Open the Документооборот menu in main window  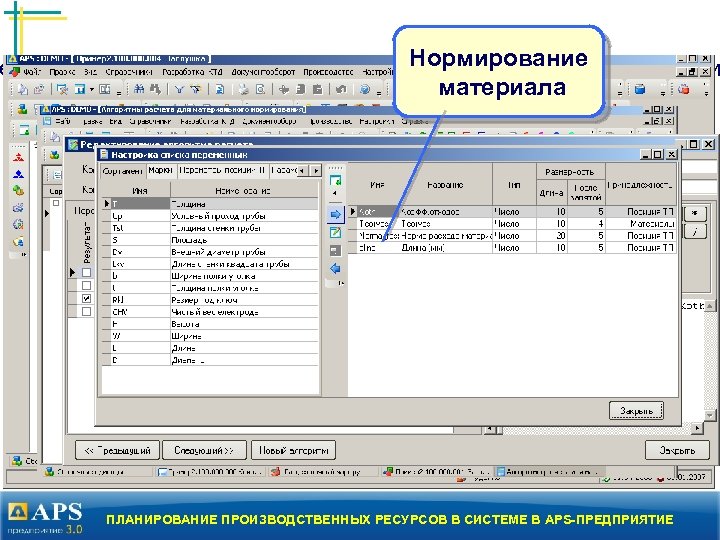263,72
